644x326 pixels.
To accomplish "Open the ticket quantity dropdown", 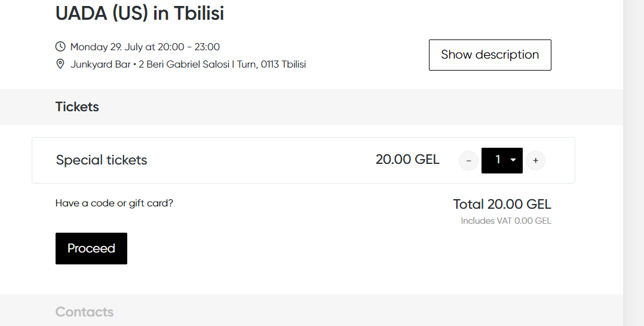I will pos(502,160).
